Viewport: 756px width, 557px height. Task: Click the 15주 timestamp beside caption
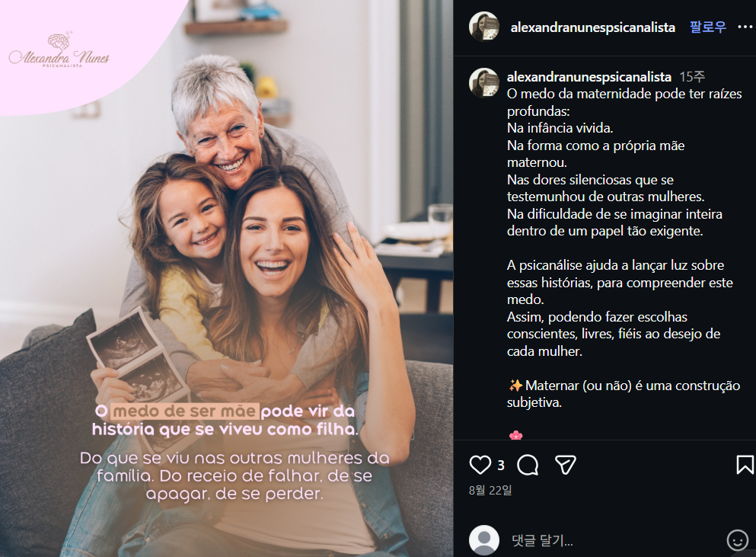(692, 77)
